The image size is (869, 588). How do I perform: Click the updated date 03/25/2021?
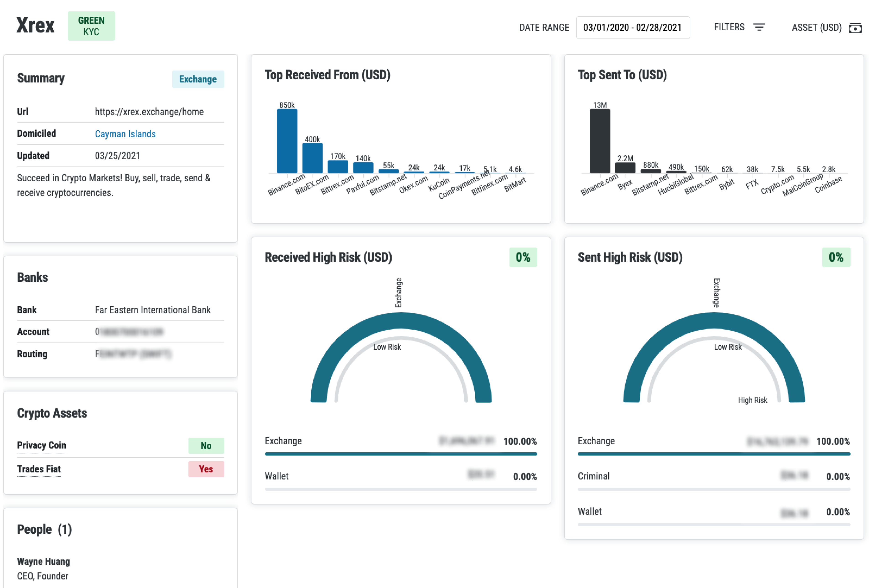(x=117, y=156)
